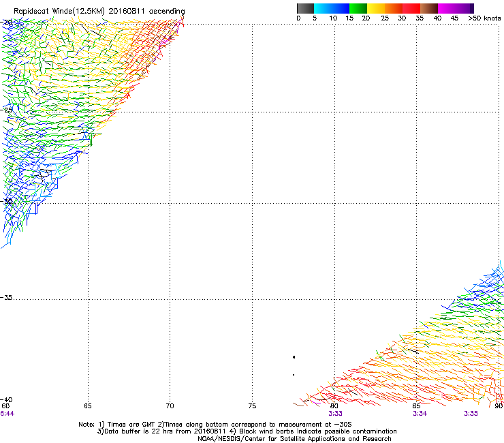This screenshot has height=443, width=504.
Task: Click the '3:35' swath time label
Action: coord(471,414)
